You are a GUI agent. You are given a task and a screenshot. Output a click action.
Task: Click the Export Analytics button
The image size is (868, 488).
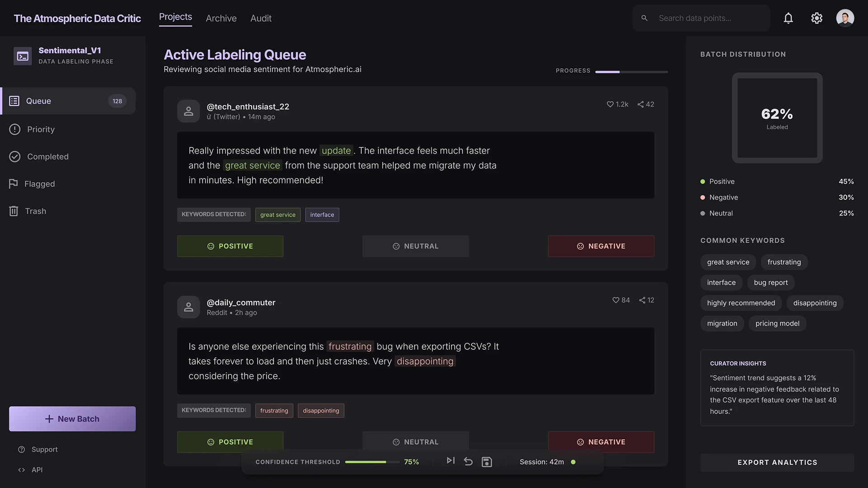pos(777,463)
